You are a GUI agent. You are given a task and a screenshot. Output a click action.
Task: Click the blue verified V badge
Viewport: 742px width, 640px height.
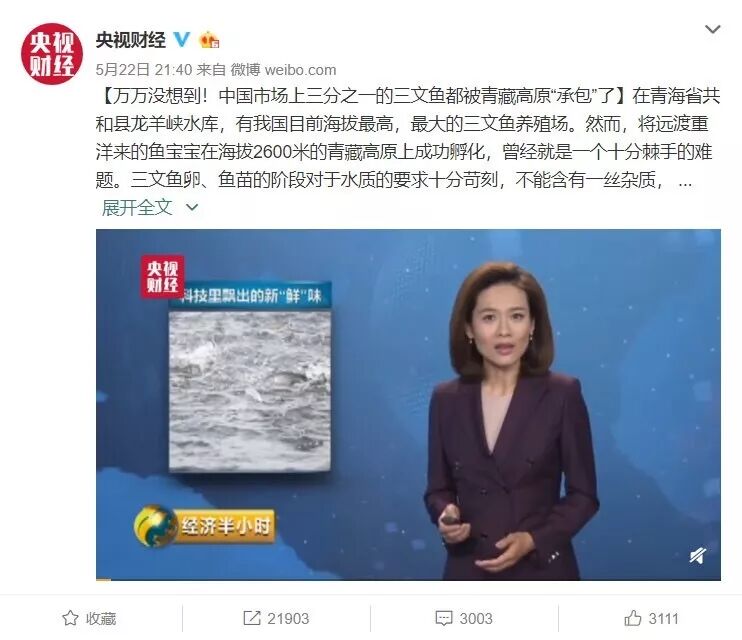pos(182,39)
